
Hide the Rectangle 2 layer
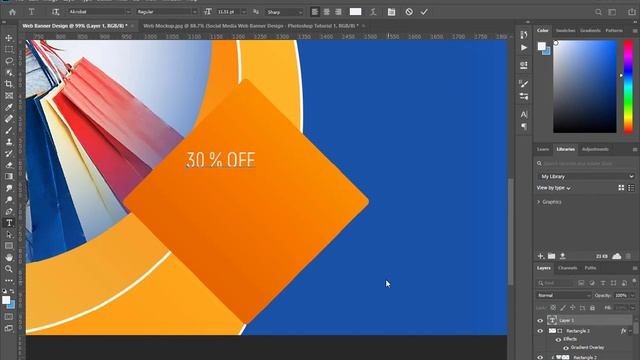[x=540, y=357]
